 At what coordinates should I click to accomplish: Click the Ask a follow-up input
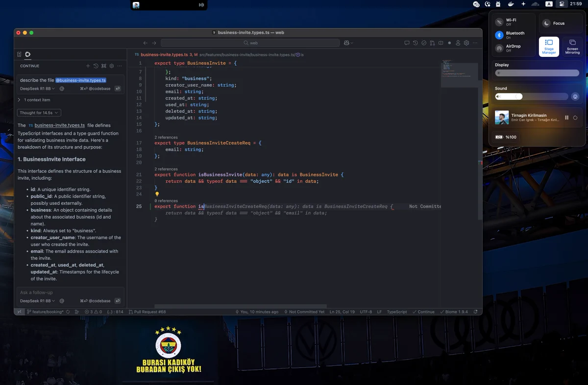[70, 292]
